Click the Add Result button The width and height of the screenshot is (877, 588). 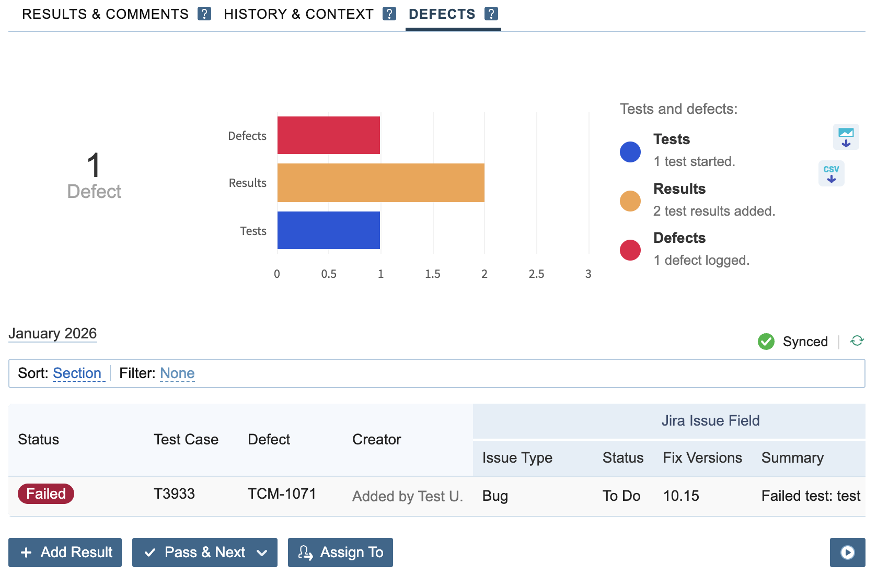[x=65, y=552]
